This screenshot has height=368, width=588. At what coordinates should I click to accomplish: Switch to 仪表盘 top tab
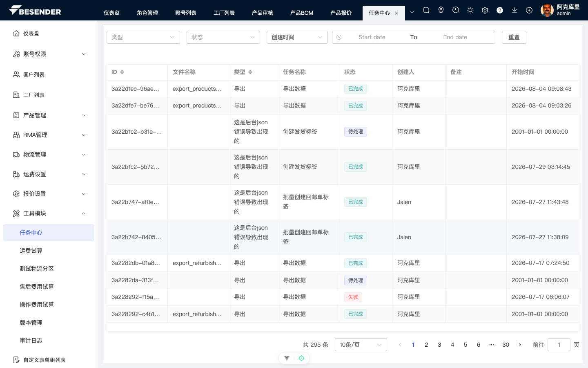click(111, 13)
